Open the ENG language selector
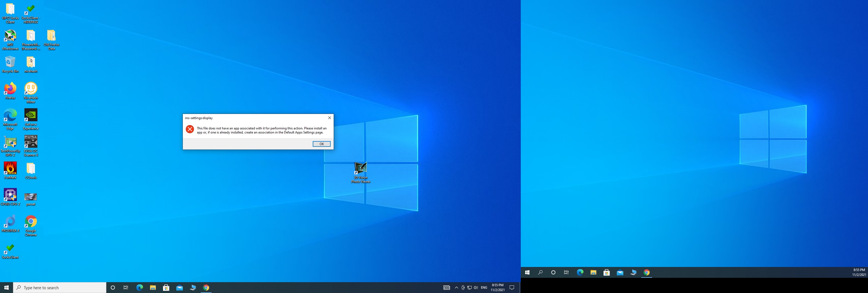868x293 pixels. [484, 288]
